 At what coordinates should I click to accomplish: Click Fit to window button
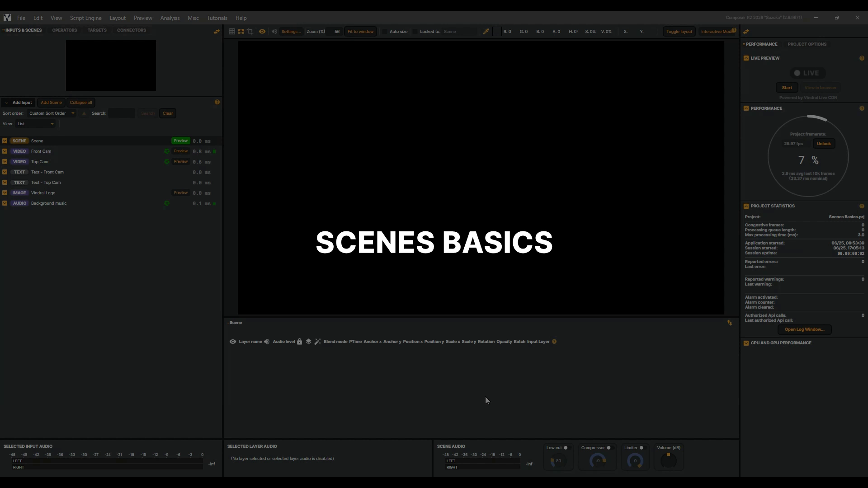click(360, 32)
